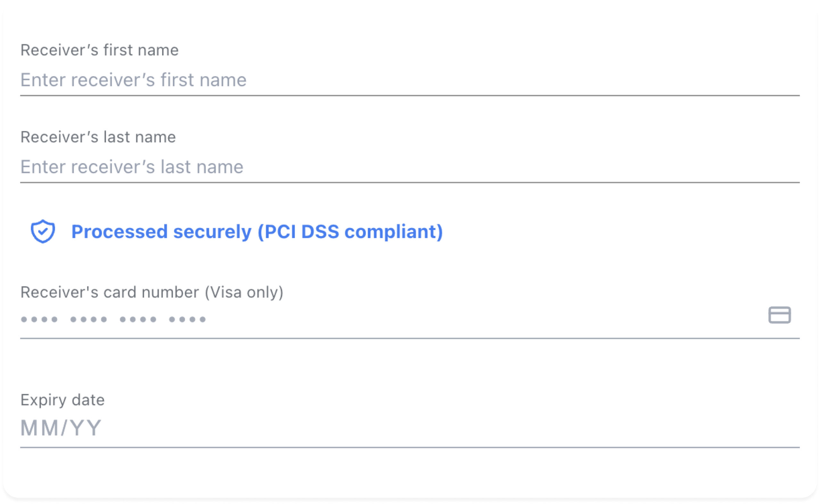Screen dimensions: 820x504
Task: Click blank area below the expiry field
Action: pyautogui.click(x=410, y=473)
